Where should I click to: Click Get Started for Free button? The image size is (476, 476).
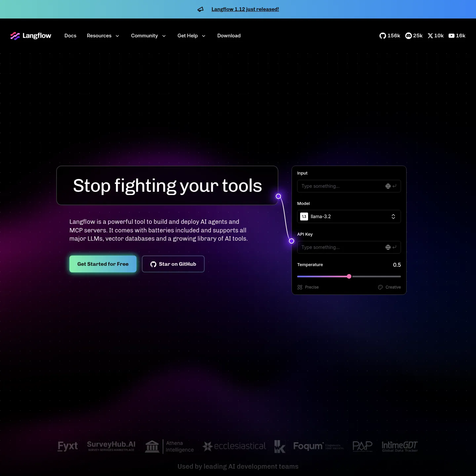pos(103,264)
